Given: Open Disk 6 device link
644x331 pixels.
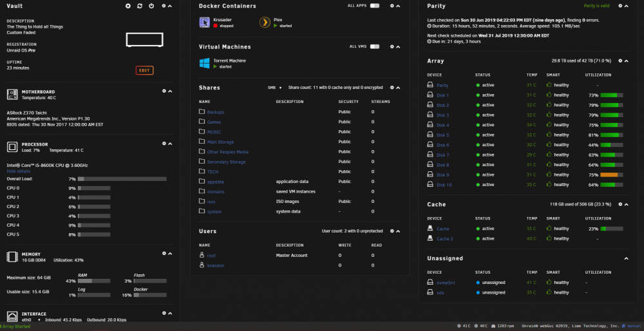Looking at the screenshot, I should pos(443,145).
